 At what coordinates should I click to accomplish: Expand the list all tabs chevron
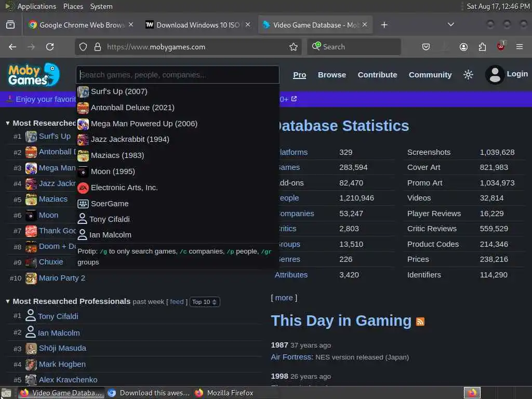[x=451, y=24]
